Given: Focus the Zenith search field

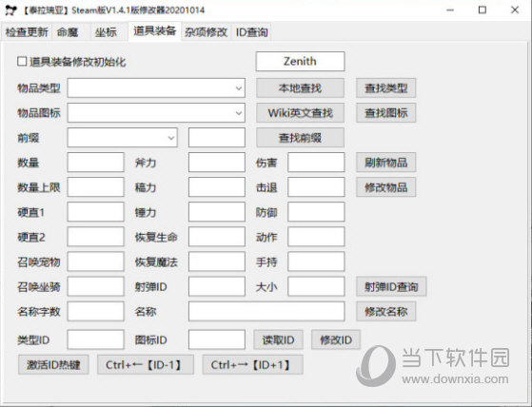Looking at the screenshot, I should coord(301,62).
